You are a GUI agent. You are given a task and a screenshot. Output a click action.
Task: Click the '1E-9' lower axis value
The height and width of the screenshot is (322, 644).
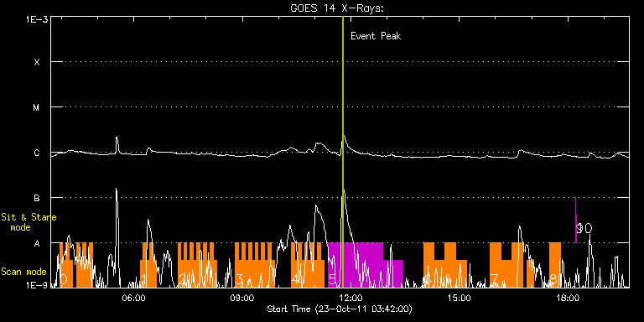coord(37,286)
